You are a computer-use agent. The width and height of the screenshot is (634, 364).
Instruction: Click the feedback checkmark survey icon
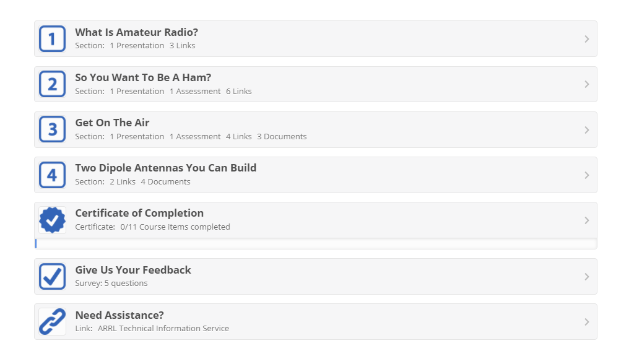click(x=52, y=276)
